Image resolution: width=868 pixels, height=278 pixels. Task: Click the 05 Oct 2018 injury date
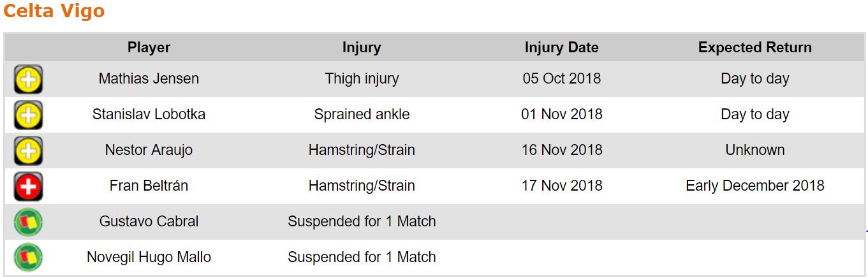tap(561, 78)
